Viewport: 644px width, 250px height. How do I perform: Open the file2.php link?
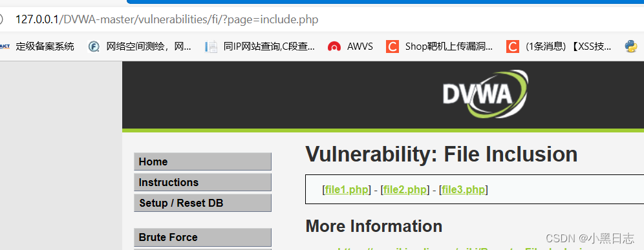[x=405, y=190]
